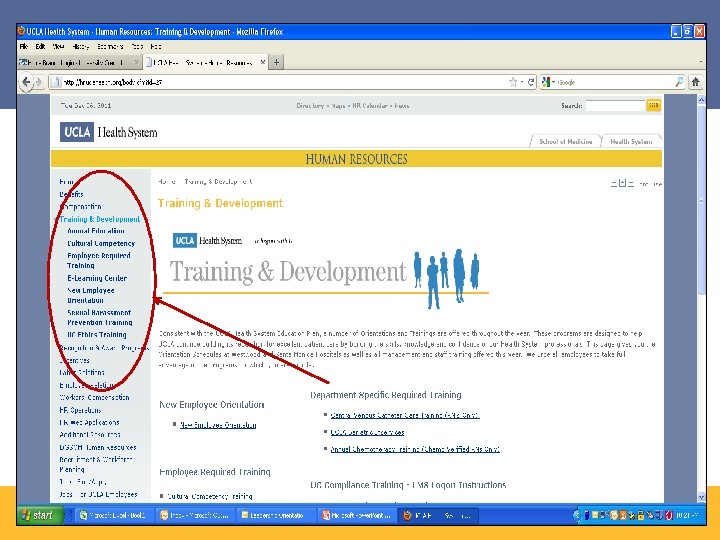Go back with the Firefox back arrow

click(26, 82)
